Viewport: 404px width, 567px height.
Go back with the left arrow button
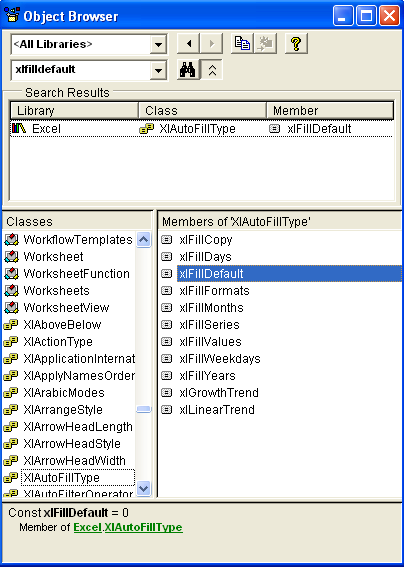point(188,44)
